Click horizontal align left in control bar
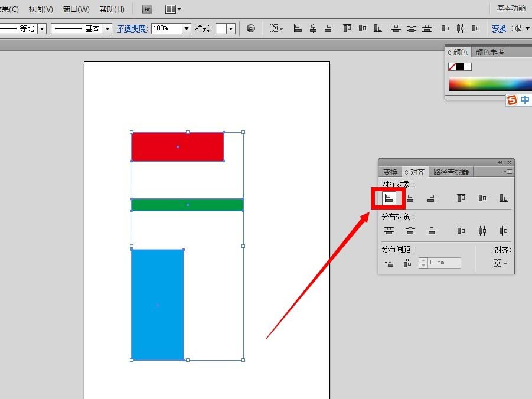The image size is (532, 399). (x=298, y=28)
